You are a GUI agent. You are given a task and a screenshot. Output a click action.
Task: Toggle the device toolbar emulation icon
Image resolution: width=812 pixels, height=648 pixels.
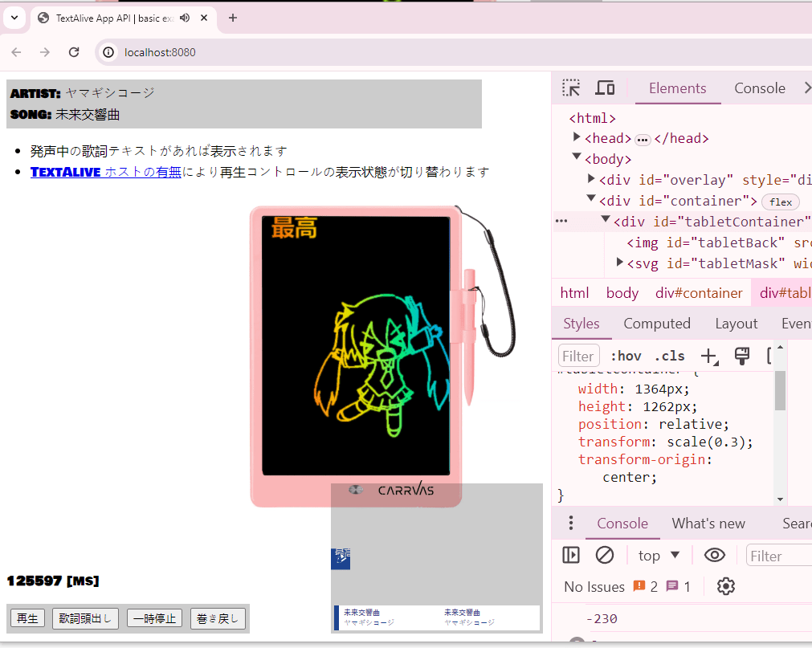[x=605, y=88]
